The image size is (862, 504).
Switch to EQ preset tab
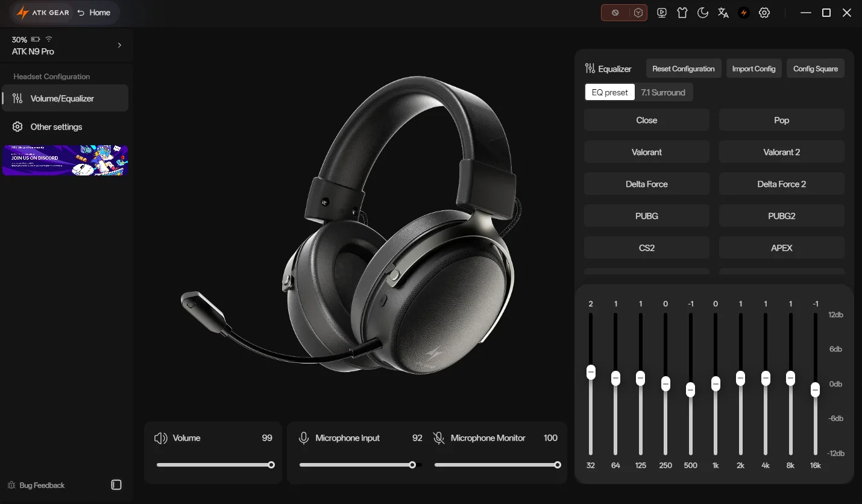pos(610,92)
